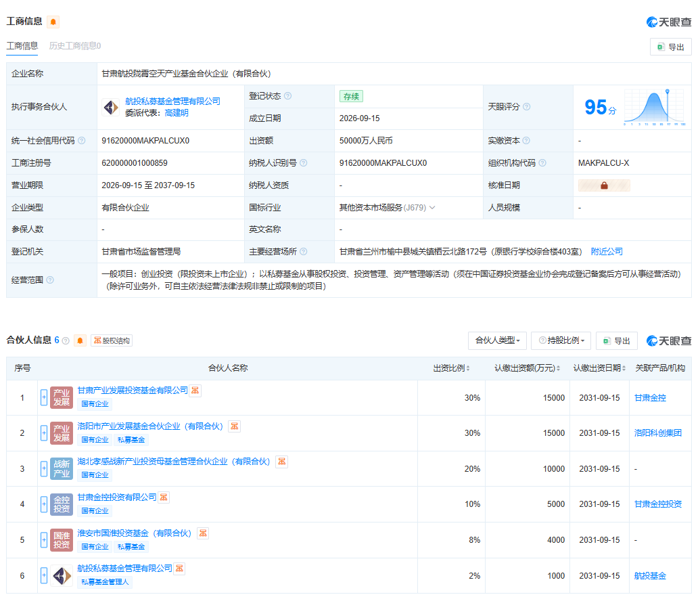Image resolution: width=700 pixels, height=599 pixels.
Task: Open the 甘肃金控 related institution link
Action: click(650, 397)
